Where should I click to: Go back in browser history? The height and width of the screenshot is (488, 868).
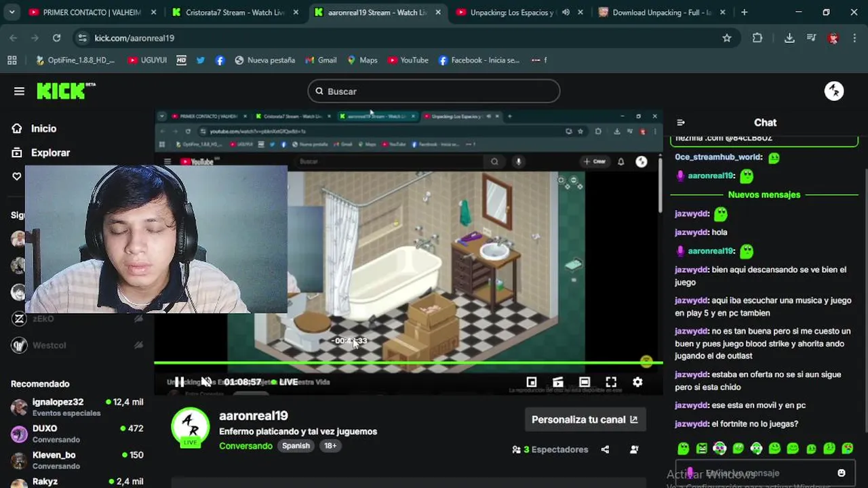coord(13,38)
